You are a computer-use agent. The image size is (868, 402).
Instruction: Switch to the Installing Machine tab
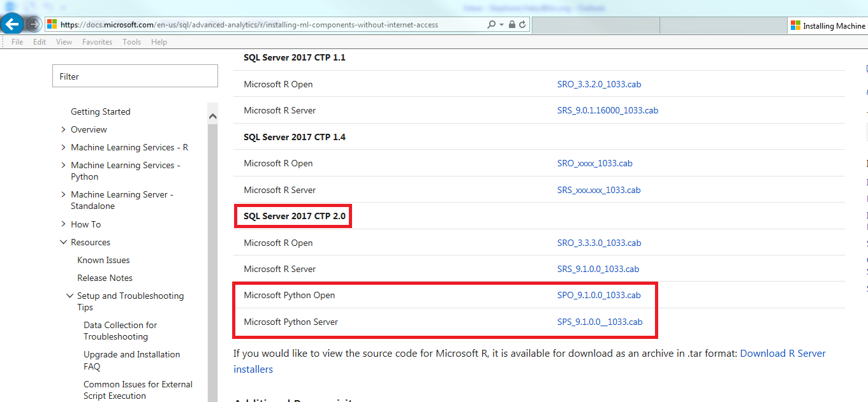[829, 25]
